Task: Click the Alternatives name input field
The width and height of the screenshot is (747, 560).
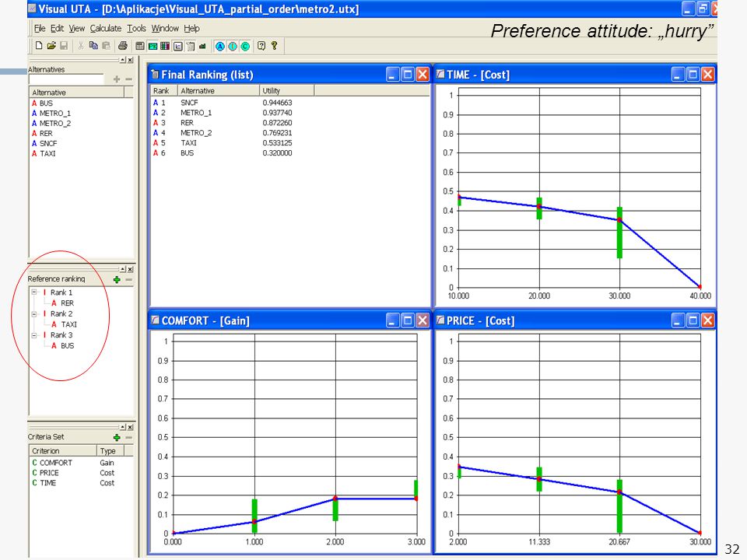Action: pyautogui.click(x=66, y=79)
